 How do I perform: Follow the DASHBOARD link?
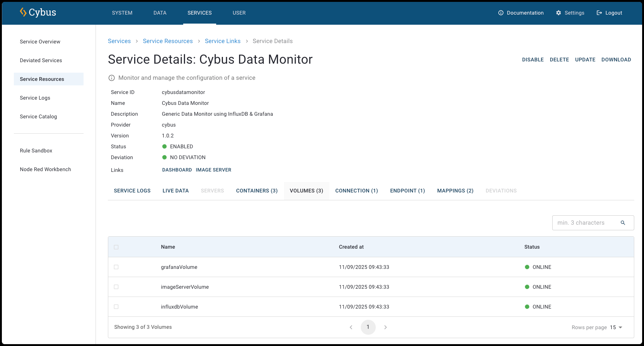(x=177, y=170)
